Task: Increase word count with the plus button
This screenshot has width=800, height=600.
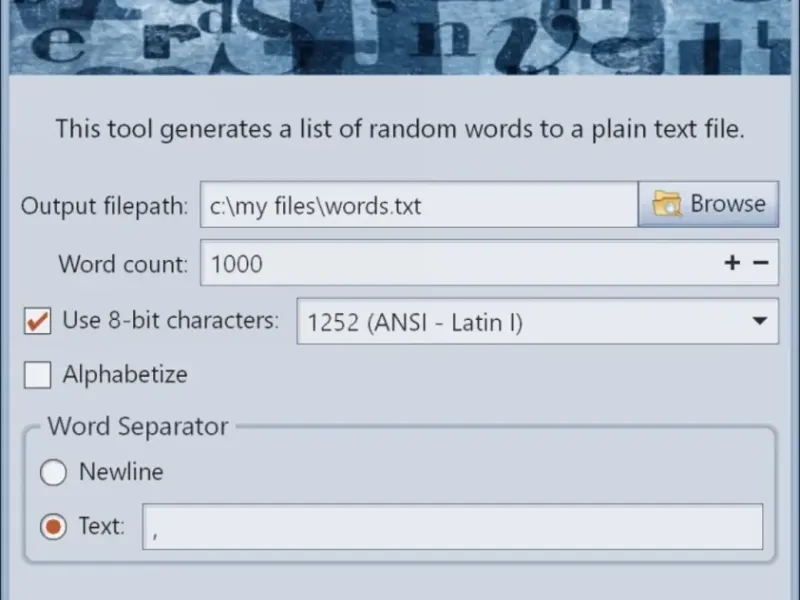Action: (732, 263)
